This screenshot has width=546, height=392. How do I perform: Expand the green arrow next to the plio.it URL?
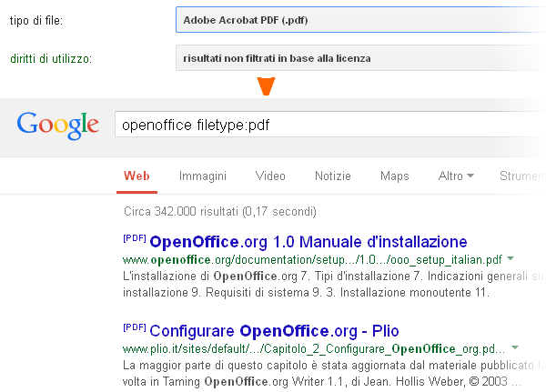coord(515,347)
